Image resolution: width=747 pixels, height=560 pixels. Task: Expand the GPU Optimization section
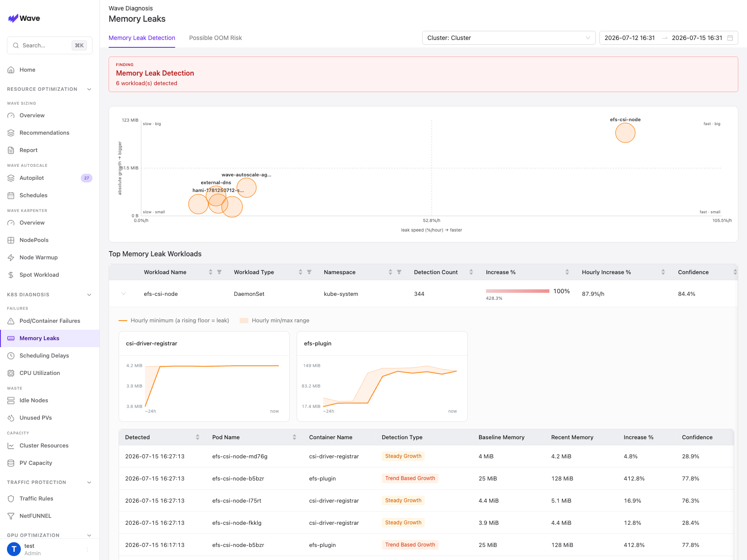tap(89, 535)
